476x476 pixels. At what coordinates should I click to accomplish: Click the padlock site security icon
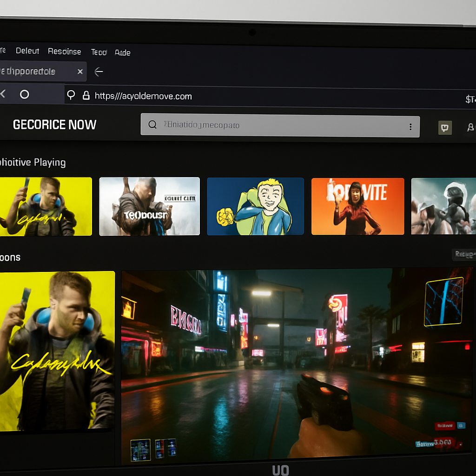86,95
